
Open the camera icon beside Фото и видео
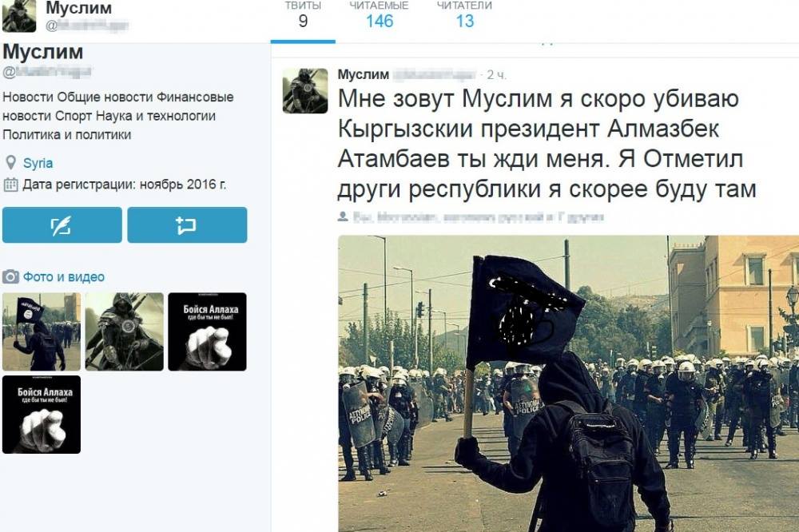click(10, 276)
